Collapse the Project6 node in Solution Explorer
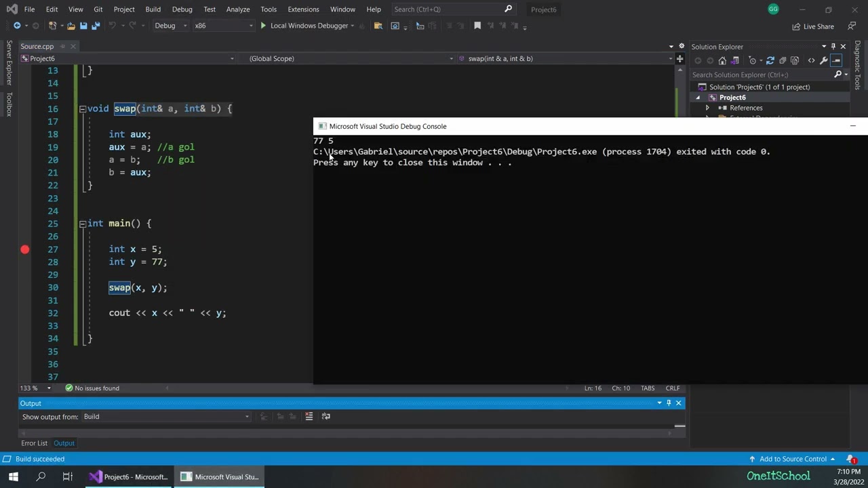Viewport: 868px width, 488px height. click(x=698, y=98)
